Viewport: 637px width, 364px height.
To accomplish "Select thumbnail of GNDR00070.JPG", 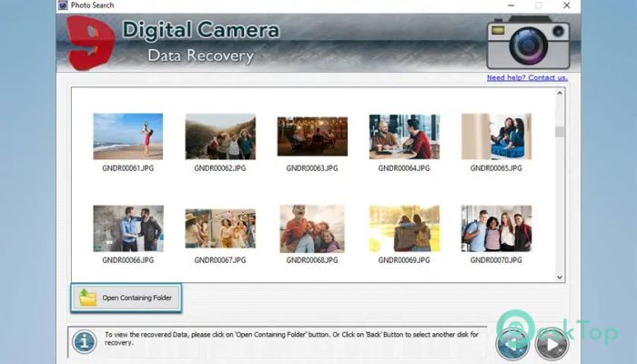I will click(496, 228).
